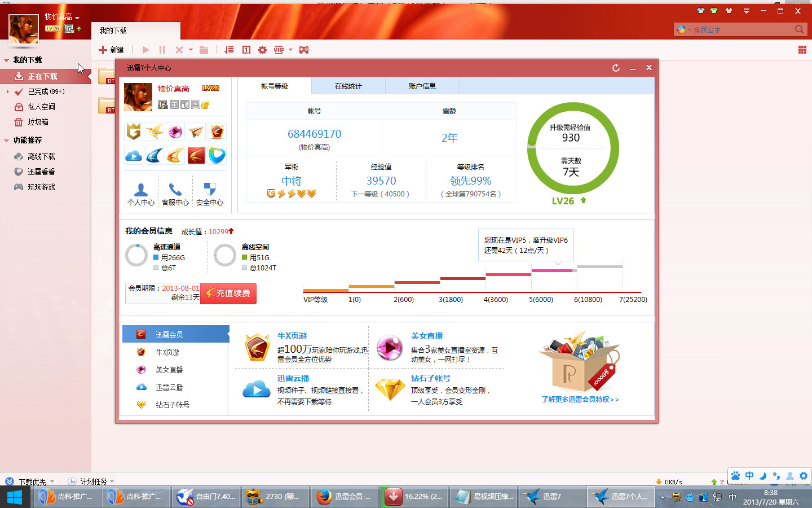
Task: Click the golden hummingbird badge icon
Action: tap(155, 132)
